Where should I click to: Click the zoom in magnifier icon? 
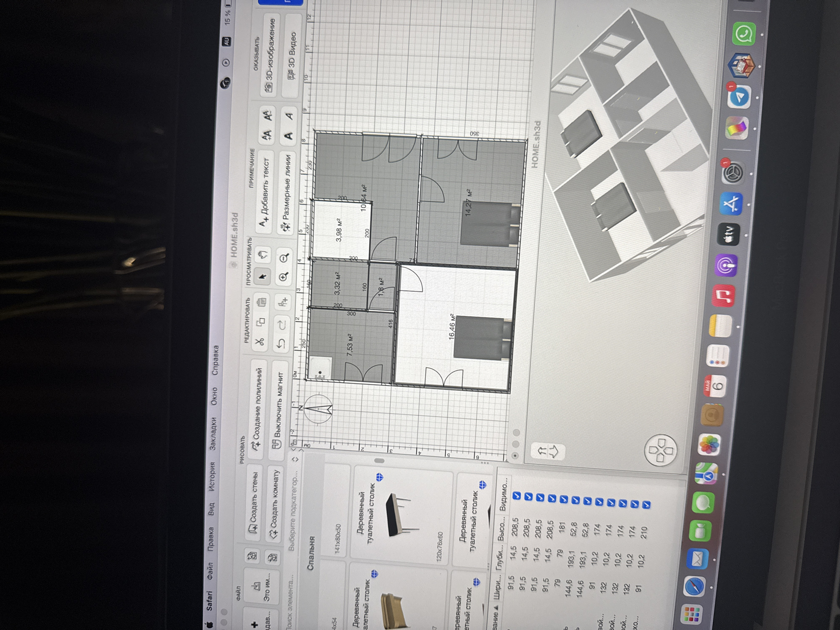[x=283, y=277]
